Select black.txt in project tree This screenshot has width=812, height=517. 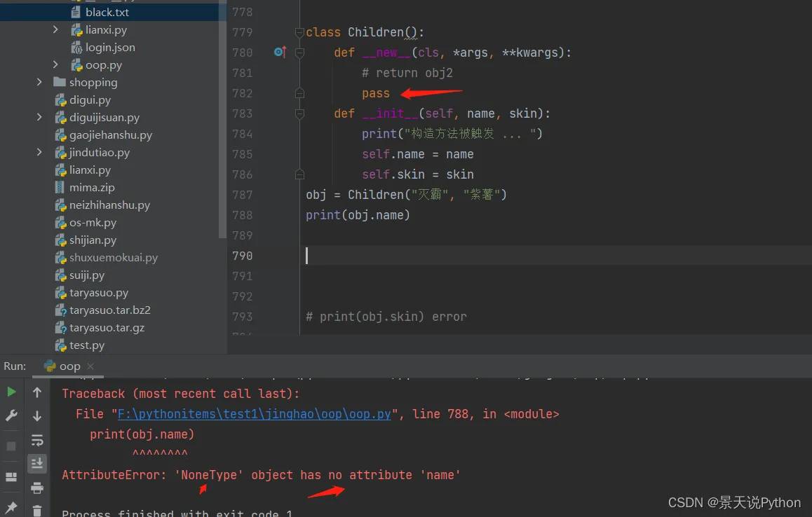[x=107, y=13]
